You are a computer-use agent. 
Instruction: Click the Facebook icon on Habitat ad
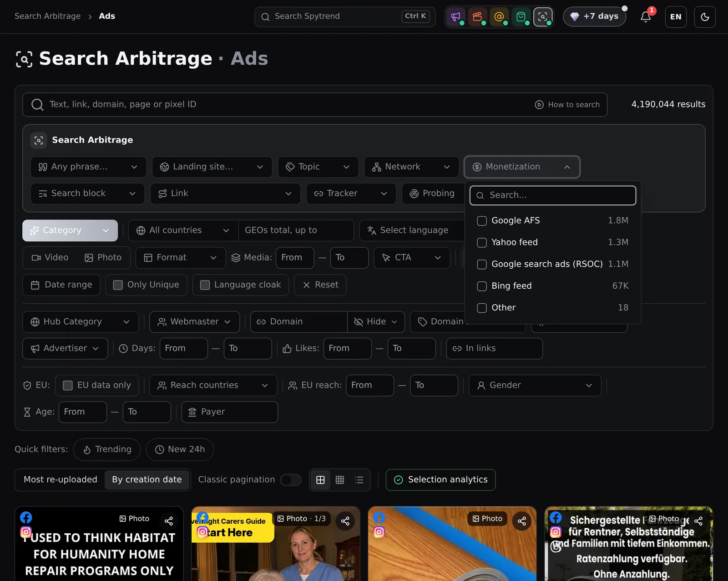(26, 518)
